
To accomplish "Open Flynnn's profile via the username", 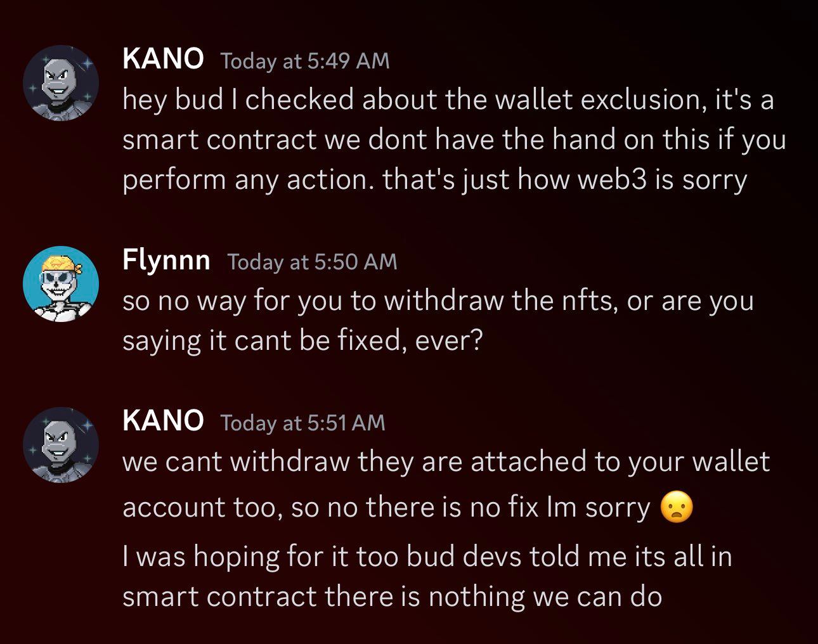I will pos(166,260).
